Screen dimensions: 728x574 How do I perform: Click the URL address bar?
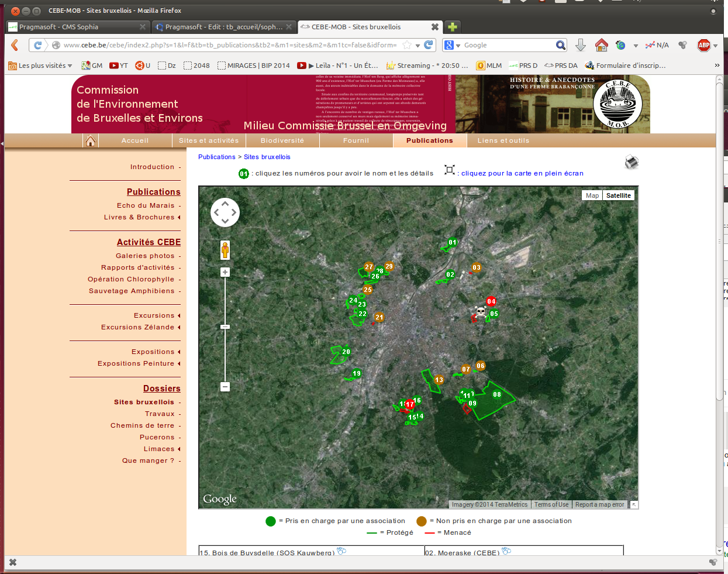tap(230, 45)
